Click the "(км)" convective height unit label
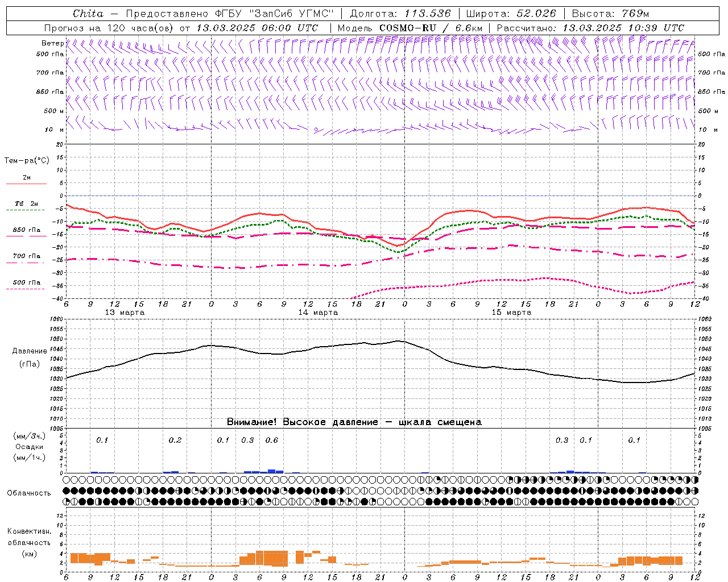The image size is (728, 582). point(29,554)
